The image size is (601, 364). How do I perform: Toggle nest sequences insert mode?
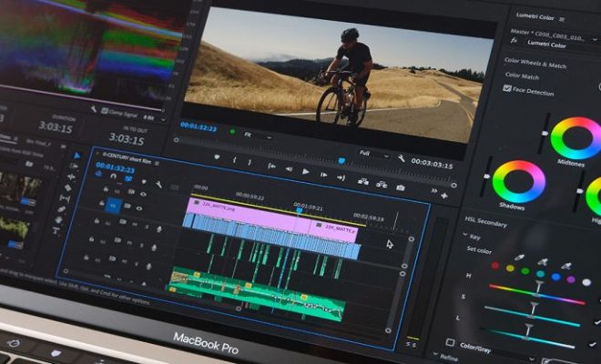click(x=98, y=174)
